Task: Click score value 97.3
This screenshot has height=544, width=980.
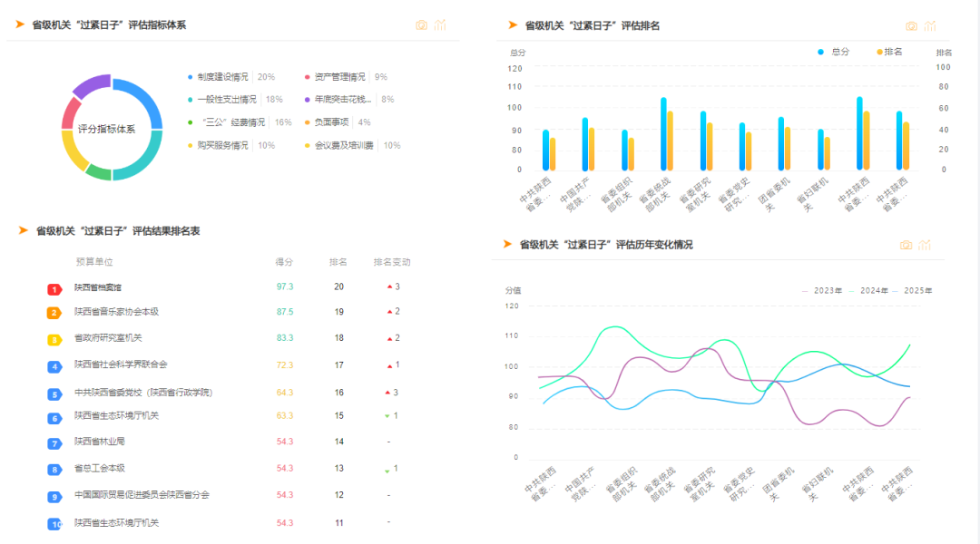Action: click(x=285, y=287)
